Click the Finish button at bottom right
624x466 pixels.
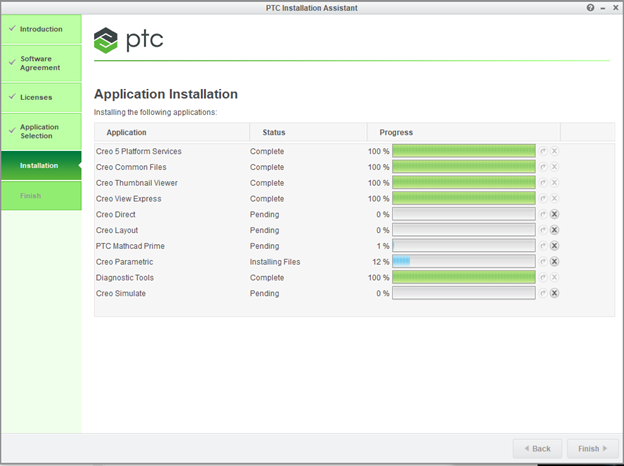(592, 448)
